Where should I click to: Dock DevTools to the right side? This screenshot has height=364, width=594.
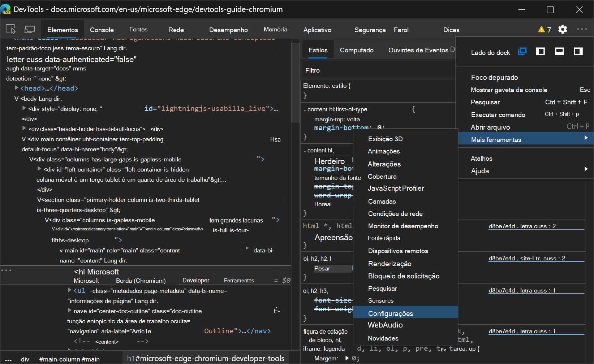(x=578, y=51)
